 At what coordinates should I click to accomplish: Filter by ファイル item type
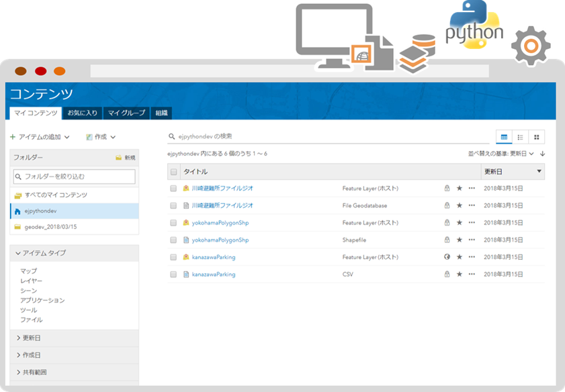pyautogui.click(x=31, y=320)
